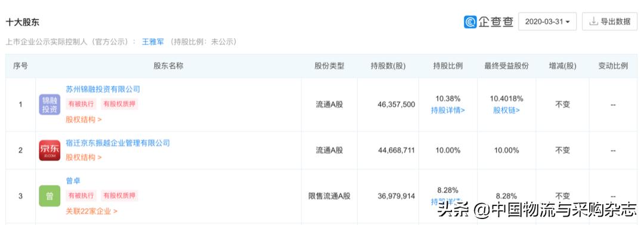
Task: Click the 变动比例 column header
Action: 613,66
